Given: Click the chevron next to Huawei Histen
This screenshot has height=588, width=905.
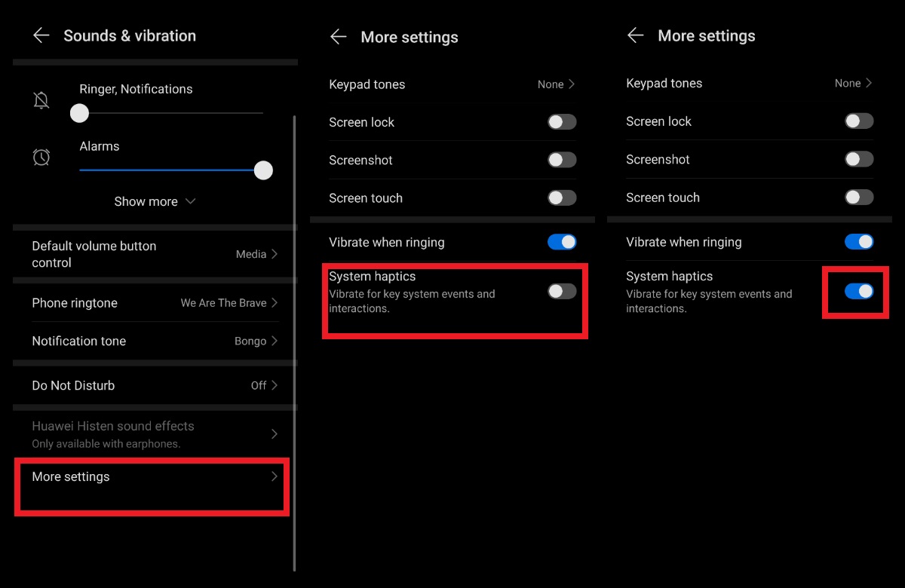Looking at the screenshot, I should click(275, 434).
